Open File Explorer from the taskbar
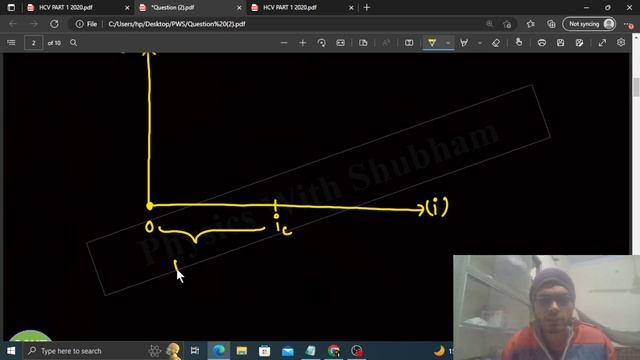 (242, 351)
